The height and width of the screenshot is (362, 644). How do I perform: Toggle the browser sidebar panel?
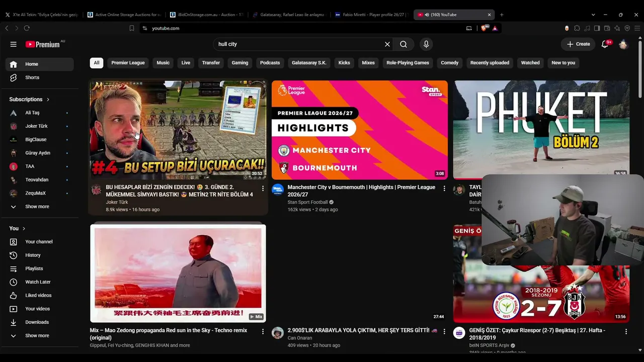tap(597, 28)
